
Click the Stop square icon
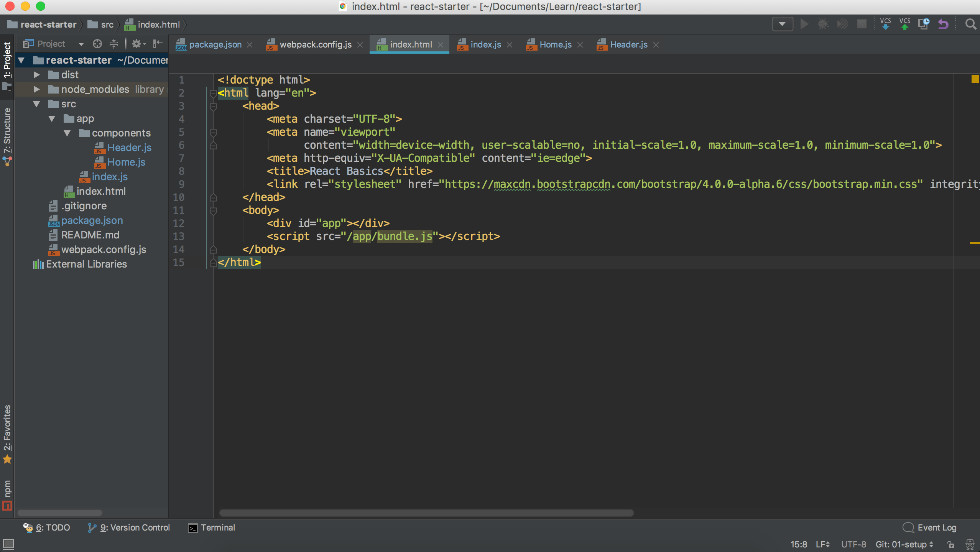(x=862, y=25)
